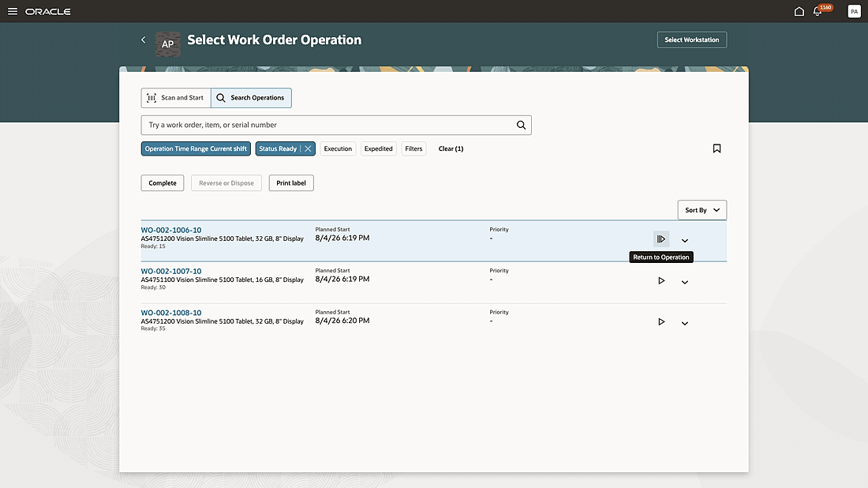Click the Oracle logo
This screenshot has height=488, width=868.
tap(48, 12)
